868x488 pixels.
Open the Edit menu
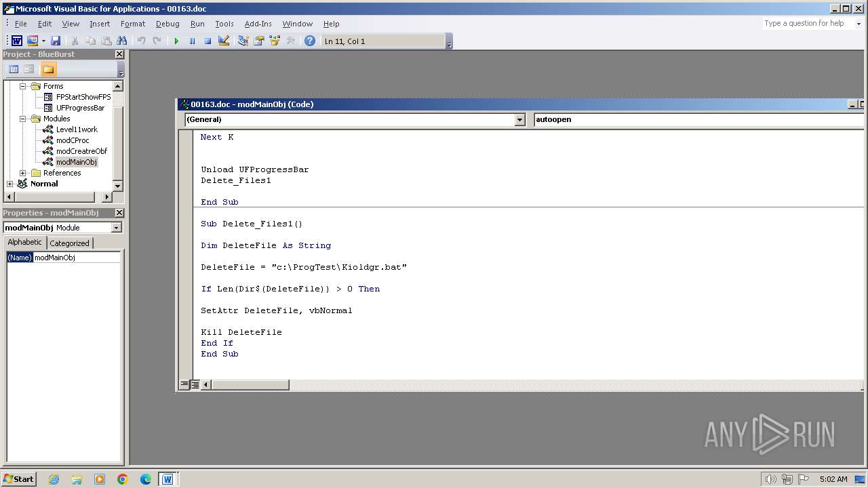[x=45, y=24]
